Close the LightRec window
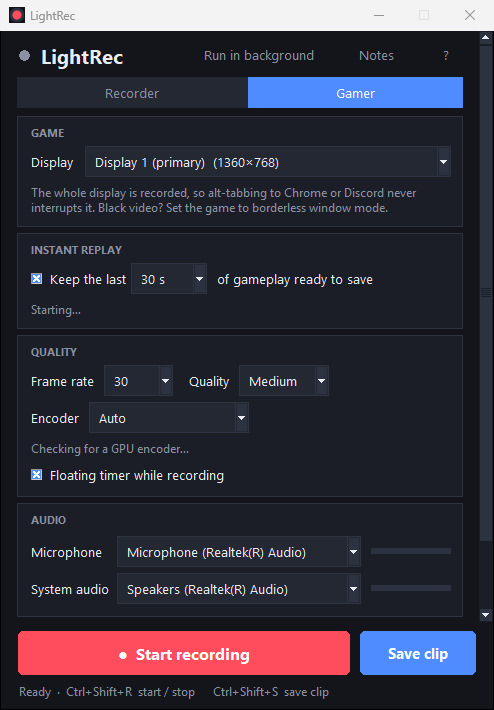Screen dimensions: 494x710 tap(470, 15)
